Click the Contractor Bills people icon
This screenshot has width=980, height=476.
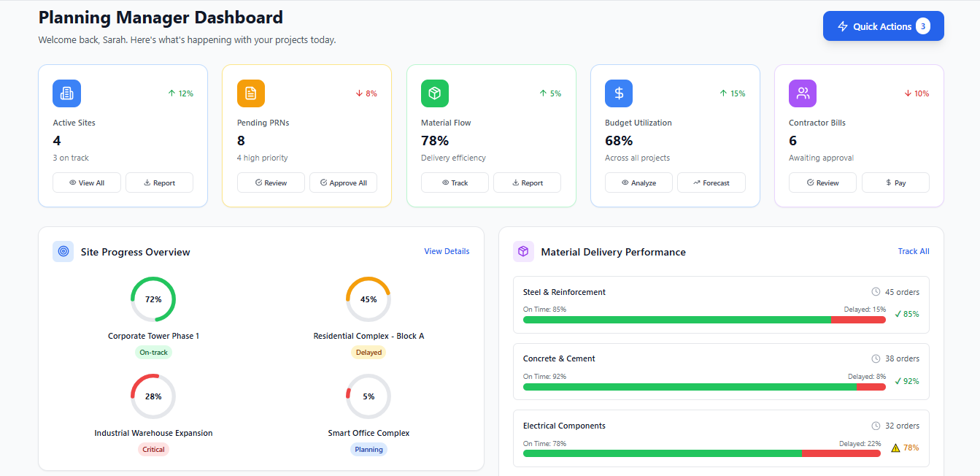pyautogui.click(x=802, y=93)
